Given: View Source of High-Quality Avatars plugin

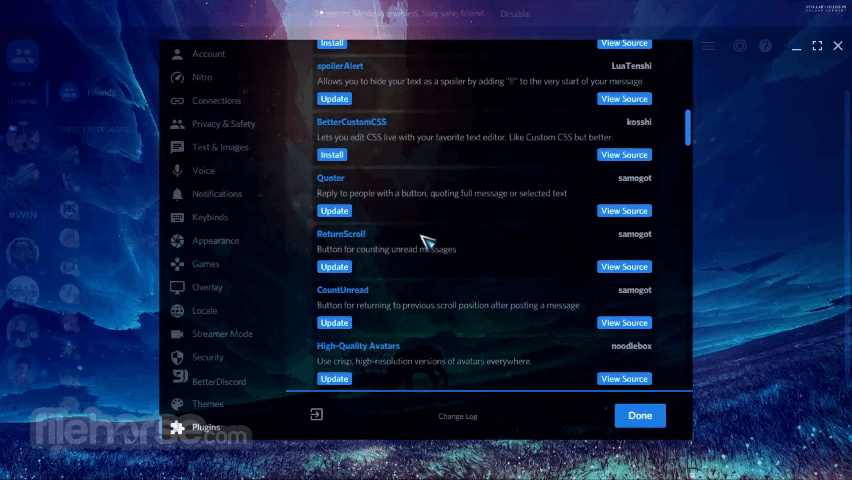Looking at the screenshot, I should 624,379.
